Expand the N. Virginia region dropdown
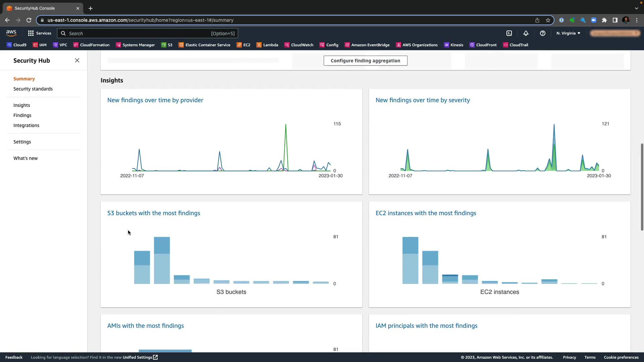 (568, 33)
